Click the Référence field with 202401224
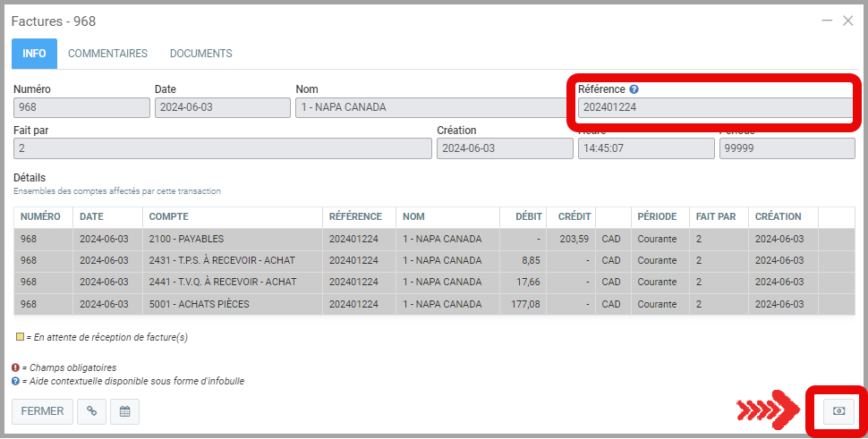Viewport: 868px width, 439px height. tap(714, 107)
